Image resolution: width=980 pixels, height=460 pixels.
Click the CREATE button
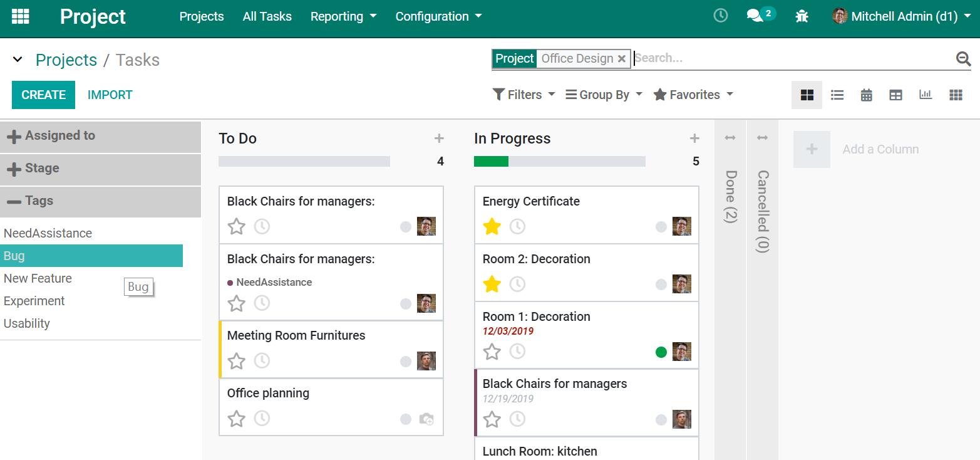pos(43,95)
